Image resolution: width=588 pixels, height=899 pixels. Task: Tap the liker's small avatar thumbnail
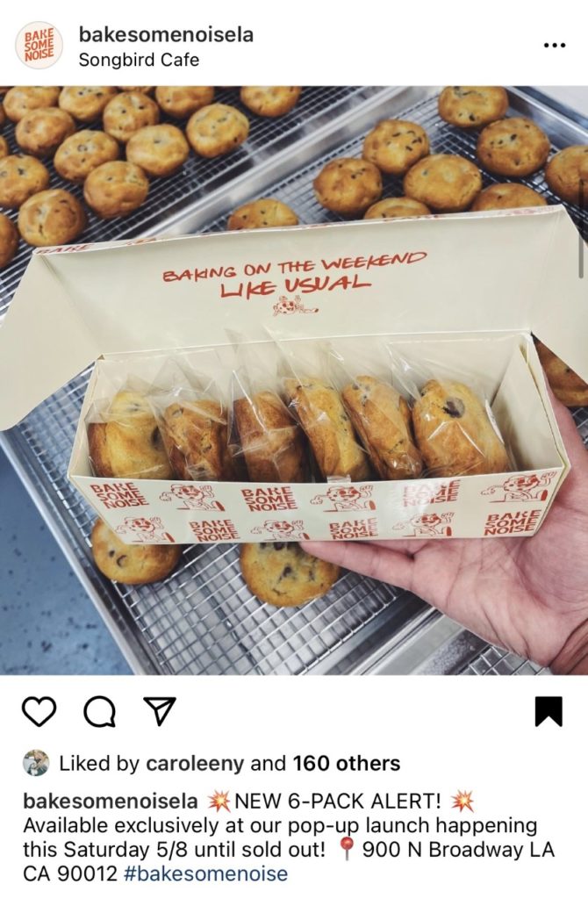click(x=35, y=763)
